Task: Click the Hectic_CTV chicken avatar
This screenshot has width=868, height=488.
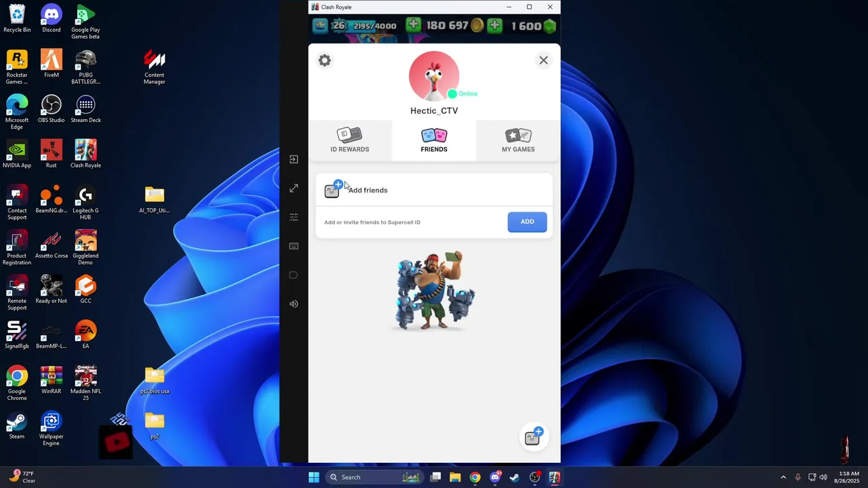Action: [434, 76]
